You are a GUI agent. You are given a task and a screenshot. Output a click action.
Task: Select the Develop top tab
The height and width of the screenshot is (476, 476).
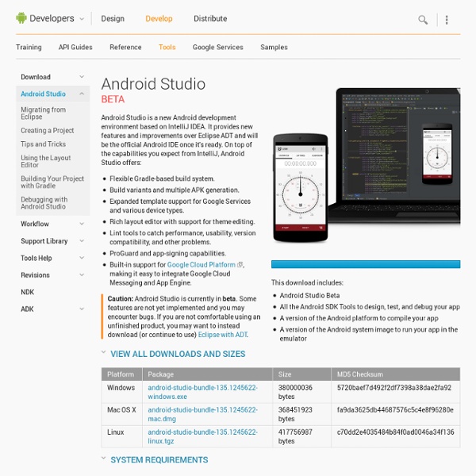pyautogui.click(x=159, y=19)
